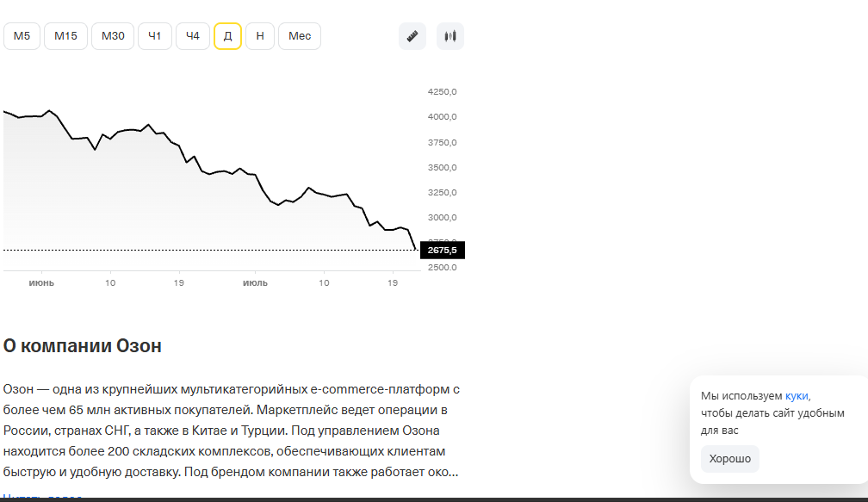Screen dimensions: 868x502
Task: Click the selected Д daily timeframe
Action: tap(227, 36)
